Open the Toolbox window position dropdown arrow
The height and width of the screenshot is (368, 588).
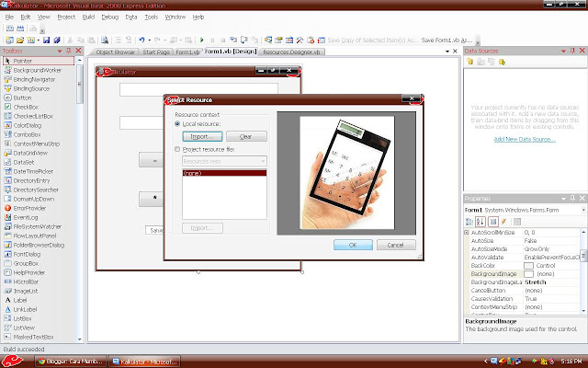pyautogui.click(x=60, y=52)
